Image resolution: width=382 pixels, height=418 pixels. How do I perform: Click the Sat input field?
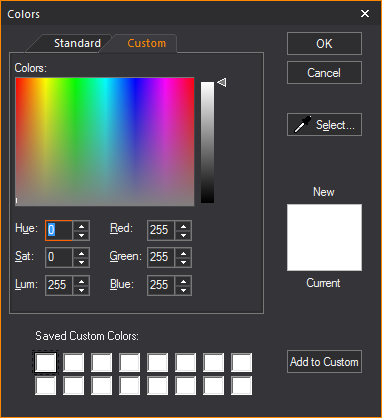point(59,257)
